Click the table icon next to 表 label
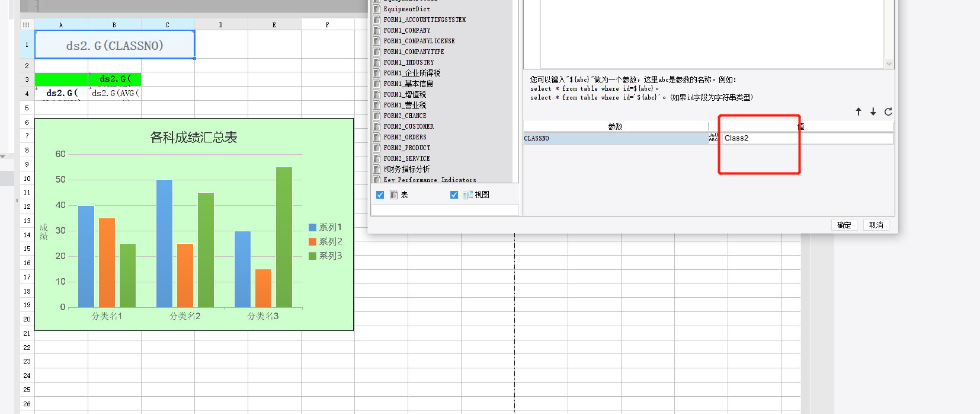This screenshot has height=414, width=980. 393,195
